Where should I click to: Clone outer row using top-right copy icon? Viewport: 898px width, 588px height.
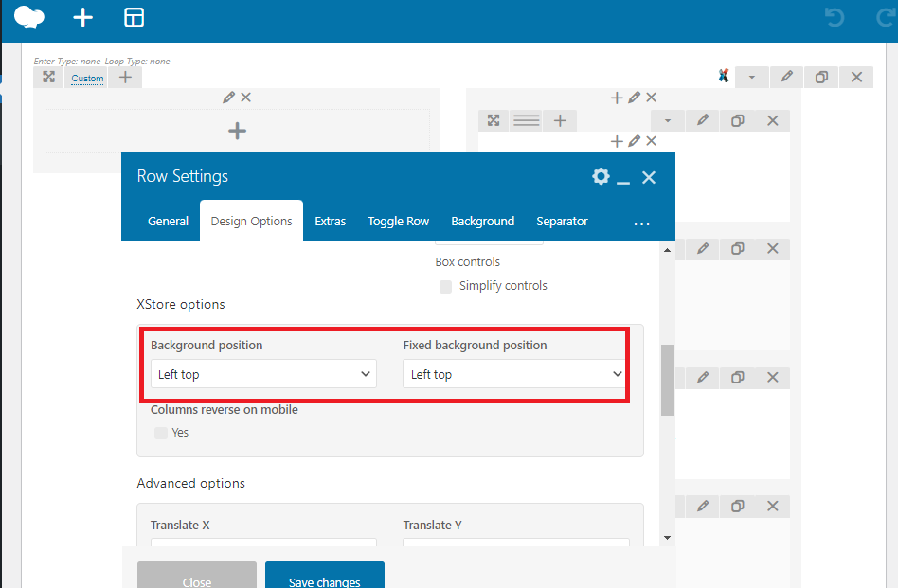coord(822,77)
